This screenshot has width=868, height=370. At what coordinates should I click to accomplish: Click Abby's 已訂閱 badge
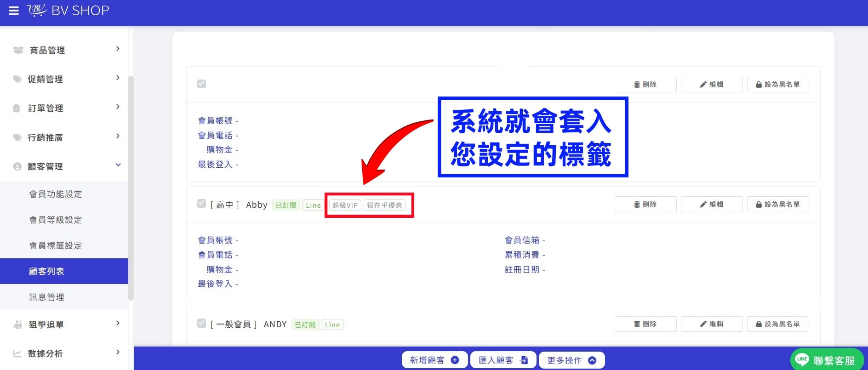(x=286, y=205)
